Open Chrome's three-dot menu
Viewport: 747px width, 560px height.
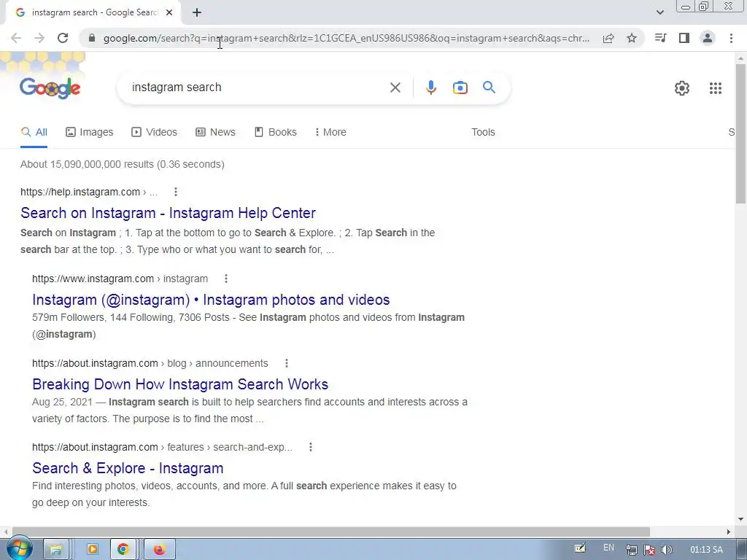pos(731,38)
